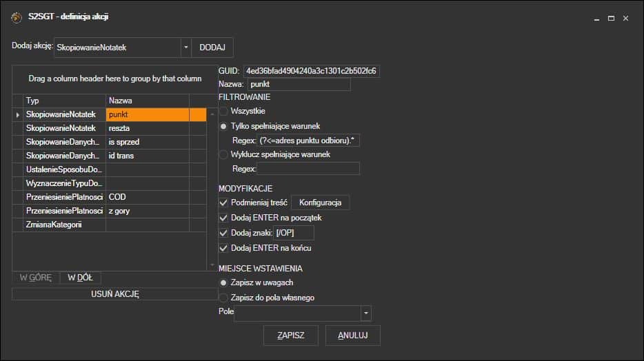Screen dimensions: 644x361
Task: Select the reszta row name cell
Action: coord(148,128)
